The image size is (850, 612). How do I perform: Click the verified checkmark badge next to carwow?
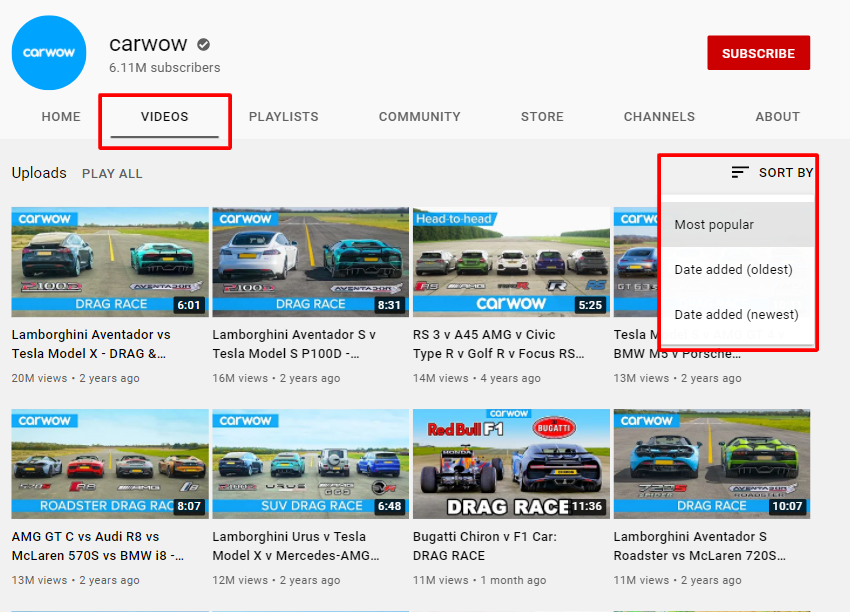[x=204, y=44]
